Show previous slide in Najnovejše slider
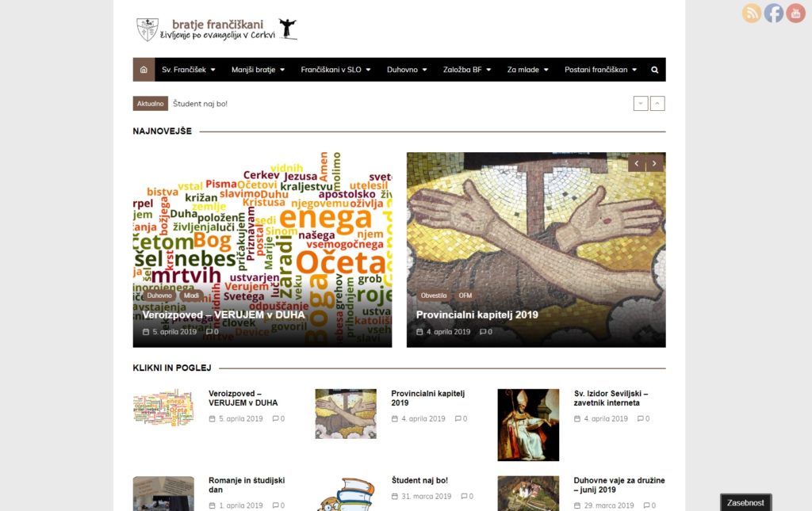This screenshot has width=812, height=511. [637, 163]
